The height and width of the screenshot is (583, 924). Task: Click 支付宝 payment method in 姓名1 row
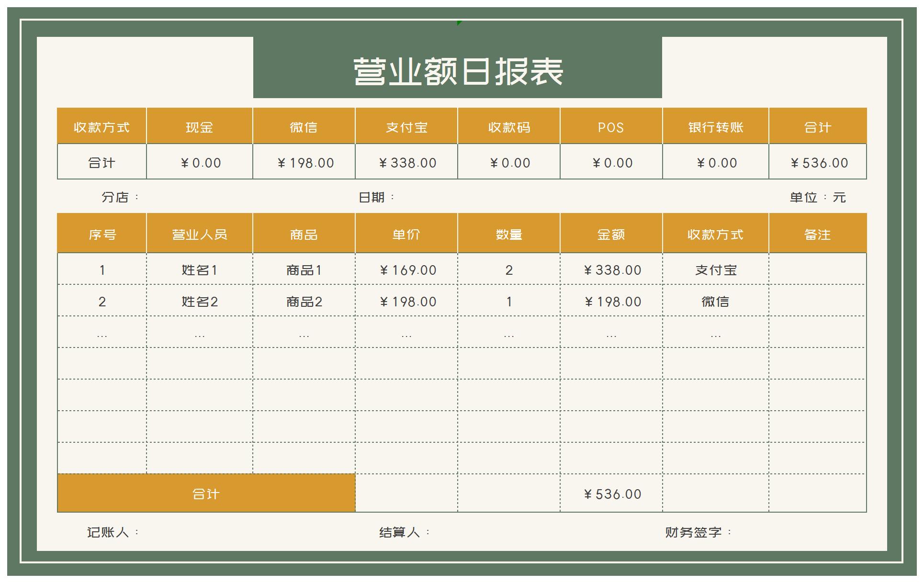pyautogui.click(x=716, y=269)
